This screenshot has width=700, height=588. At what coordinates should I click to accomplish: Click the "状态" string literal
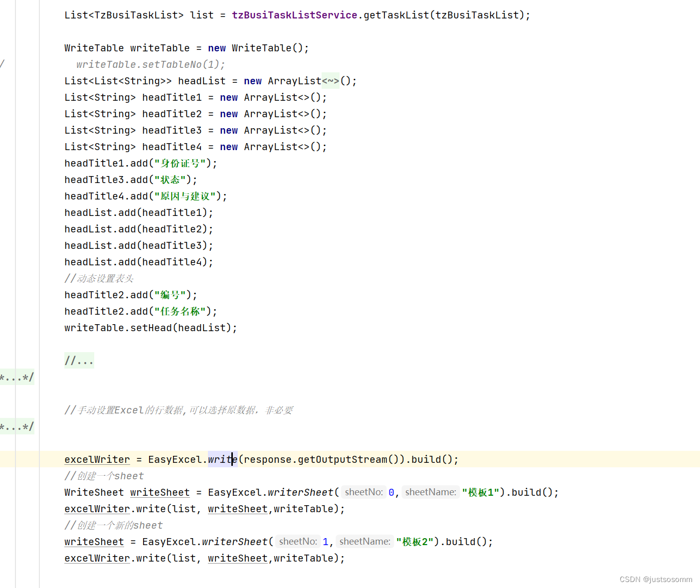pos(170,180)
